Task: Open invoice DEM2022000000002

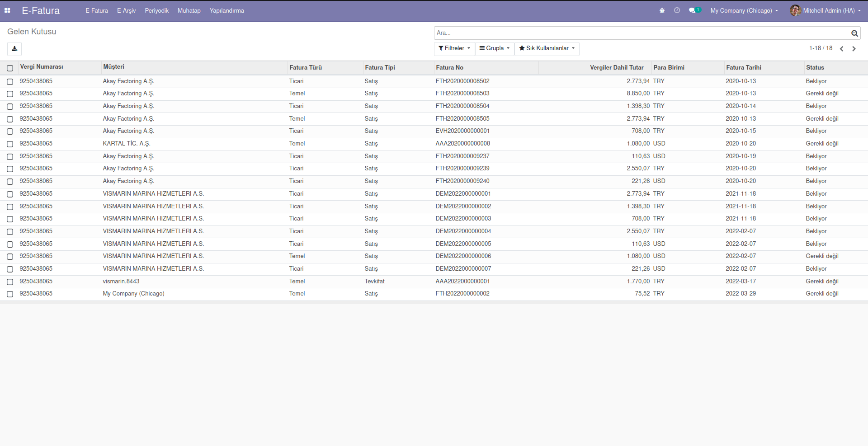Action: [x=463, y=207]
